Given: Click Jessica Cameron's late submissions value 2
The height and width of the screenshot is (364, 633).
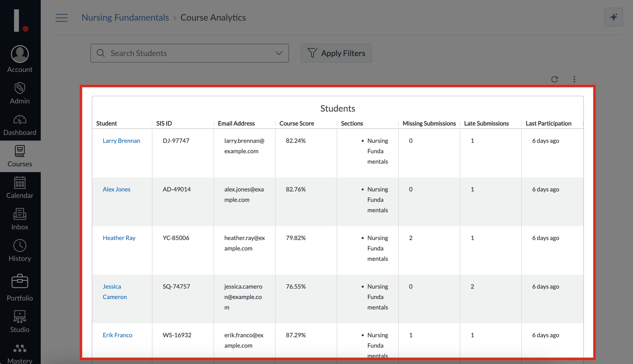Looking at the screenshot, I should [472, 286].
